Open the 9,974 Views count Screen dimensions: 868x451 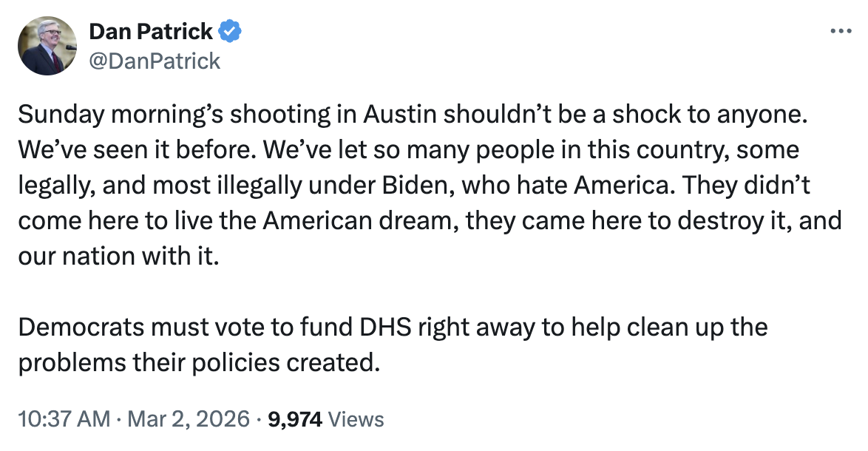tap(326, 420)
